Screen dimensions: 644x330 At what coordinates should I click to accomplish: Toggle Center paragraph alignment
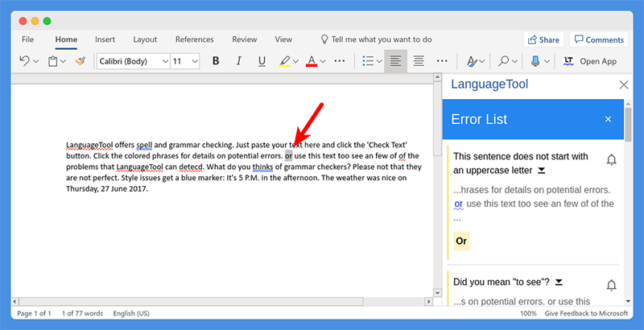coord(419,61)
